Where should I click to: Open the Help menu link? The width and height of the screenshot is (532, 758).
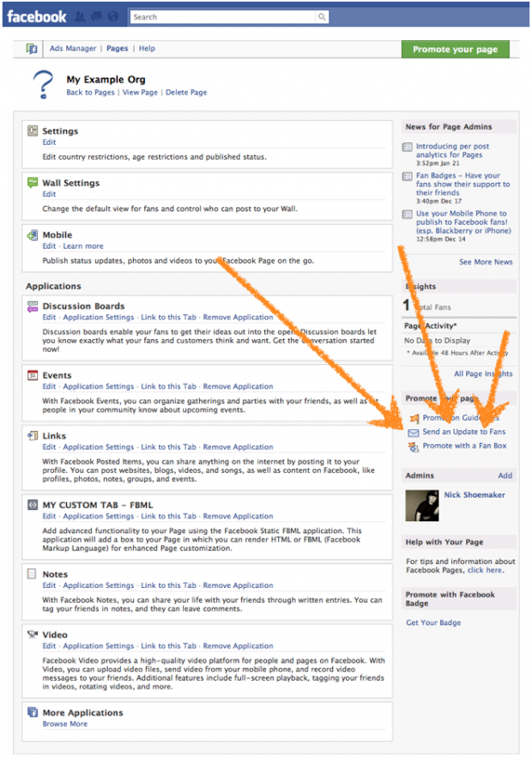(147, 48)
